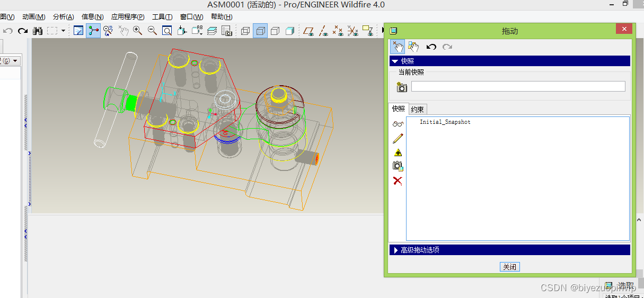Select body drag hand in 拖动 dialog

pos(413,47)
